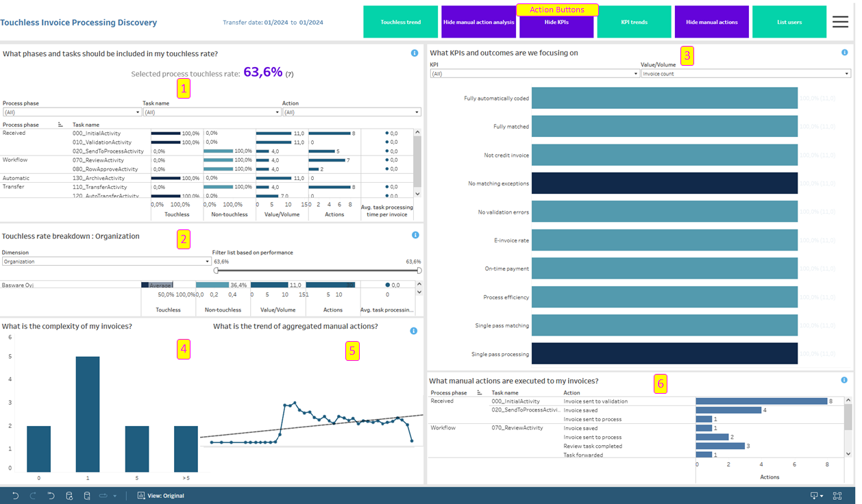
Task: Click the Touchless trend button
Action: (x=400, y=21)
